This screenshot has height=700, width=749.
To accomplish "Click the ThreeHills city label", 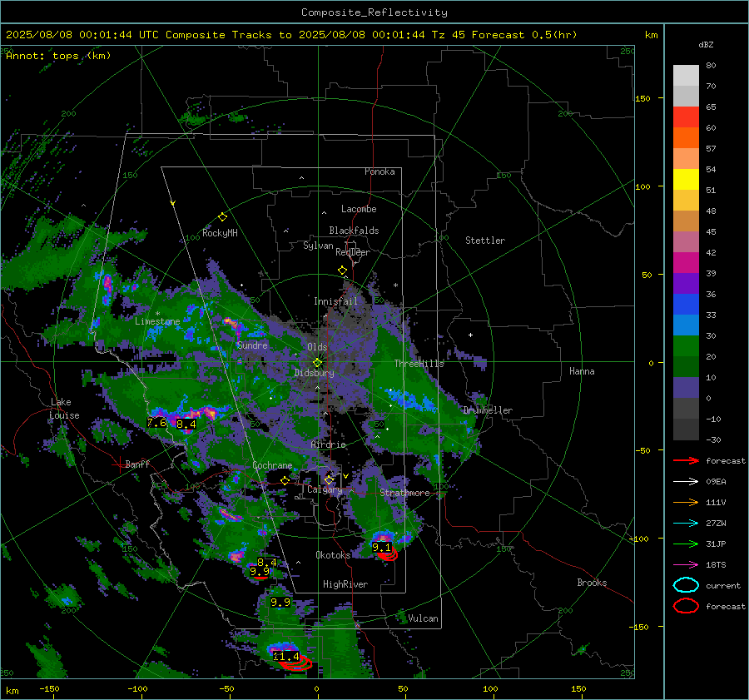I will tap(419, 364).
